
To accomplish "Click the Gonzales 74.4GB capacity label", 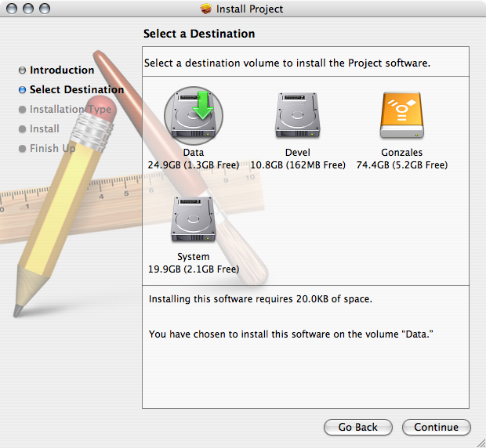I will [401, 165].
